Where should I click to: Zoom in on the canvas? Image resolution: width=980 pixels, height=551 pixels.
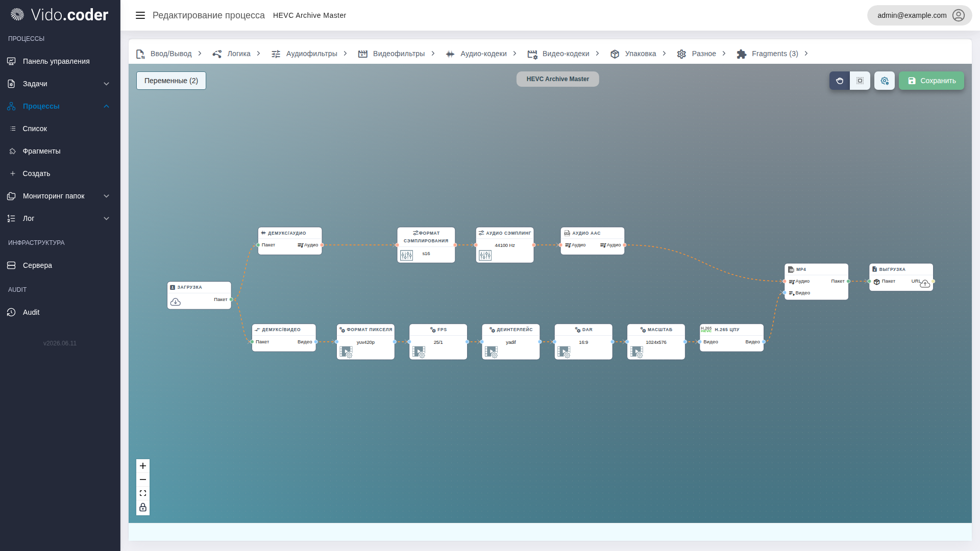[x=143, y=466]
